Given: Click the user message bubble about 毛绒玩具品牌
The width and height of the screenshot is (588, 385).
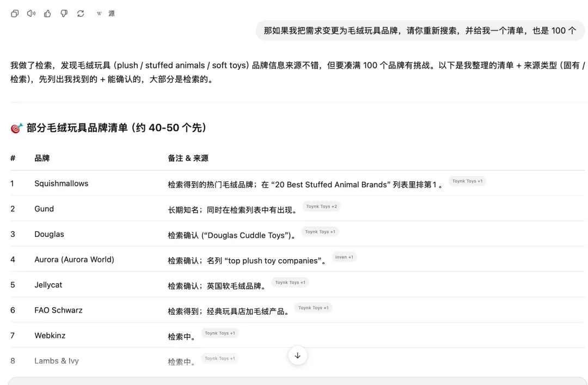Looking at the screenshot, I should click(420, 30).
